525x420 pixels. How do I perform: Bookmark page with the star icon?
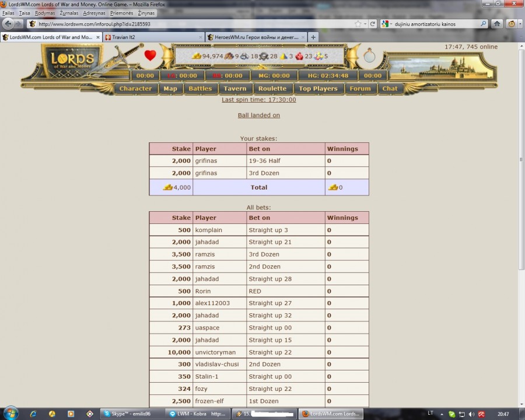(358, 24)
